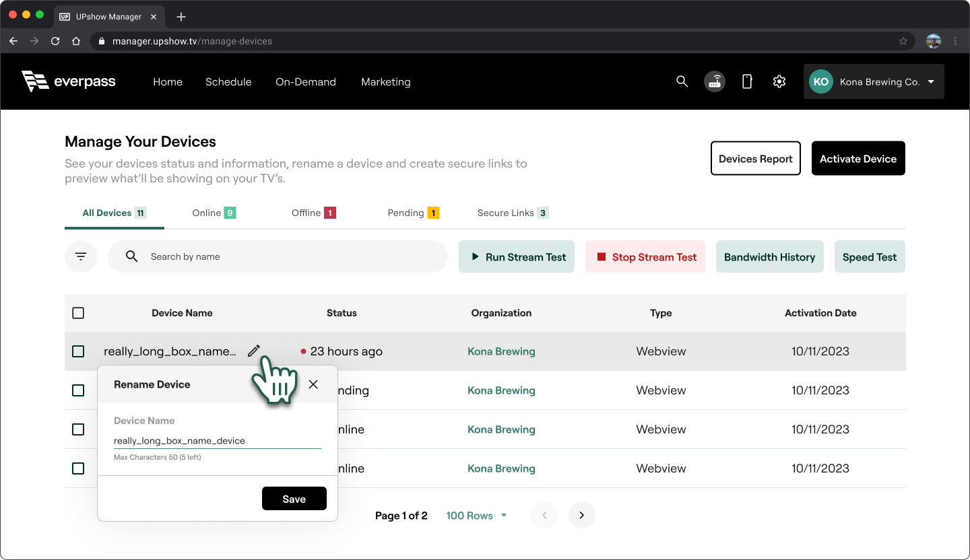Screen dimensions: 970x560
Task: Open the 100 Rows dropdown
Action: (x=477, y=516)
